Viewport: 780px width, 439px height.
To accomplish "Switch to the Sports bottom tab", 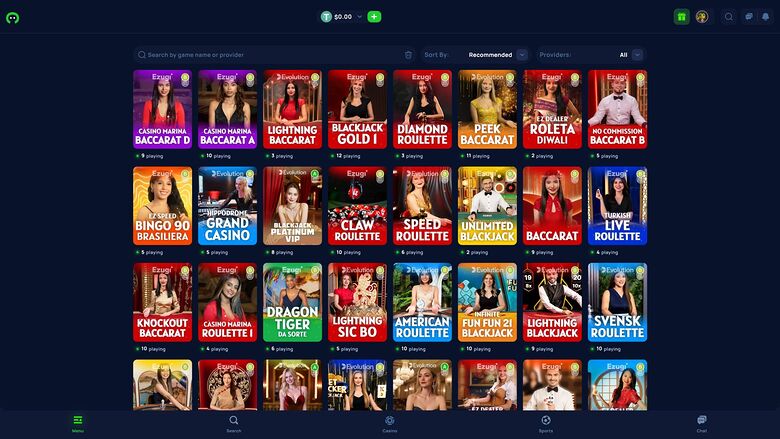I will tap(546, 424).
